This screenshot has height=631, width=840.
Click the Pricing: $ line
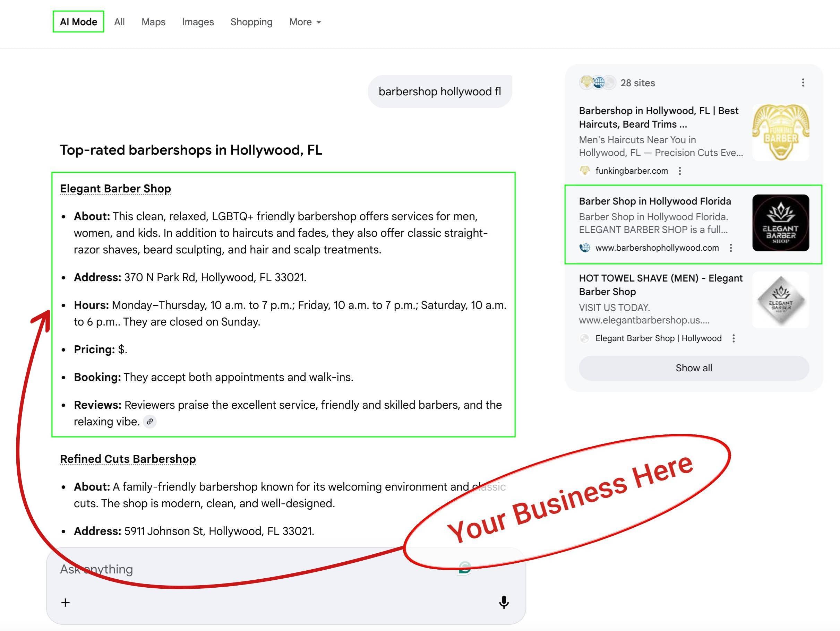[101, 350]
